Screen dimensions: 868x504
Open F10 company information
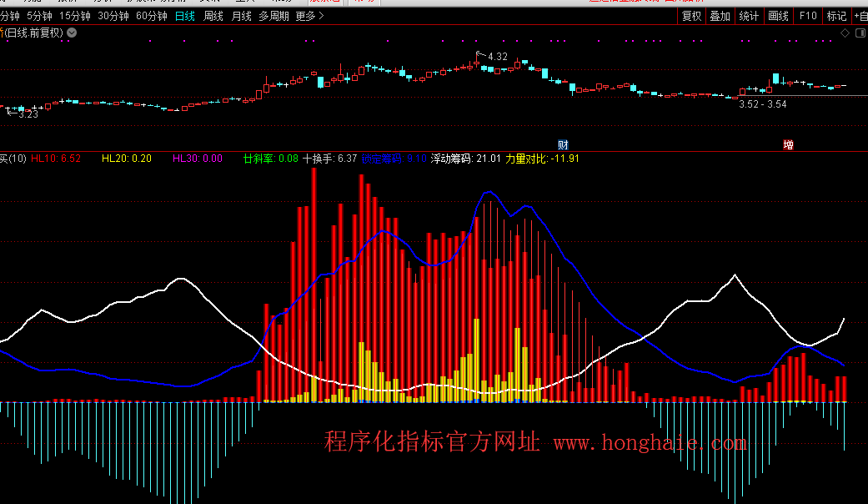click(807, 16)
